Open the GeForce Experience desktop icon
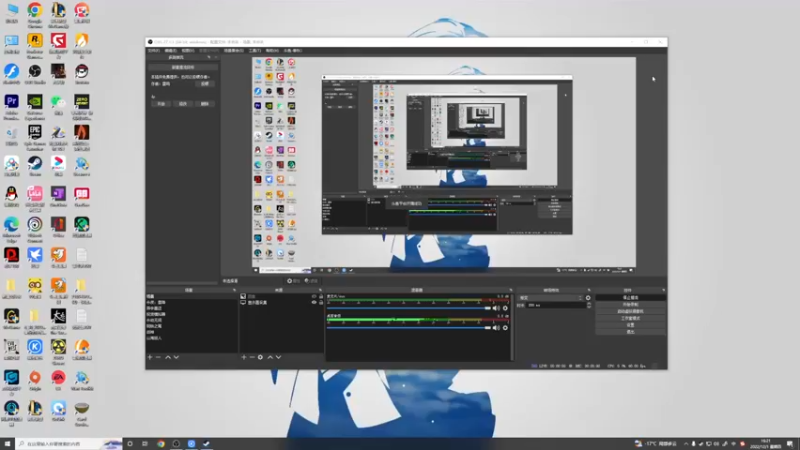 pyautogui.click(x=35, y=107)
